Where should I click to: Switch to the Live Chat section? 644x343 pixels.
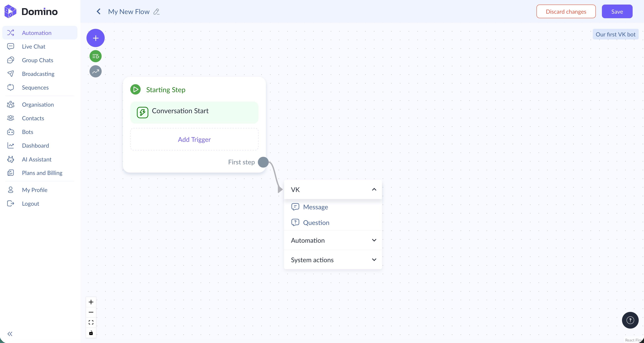pos(34,46)
